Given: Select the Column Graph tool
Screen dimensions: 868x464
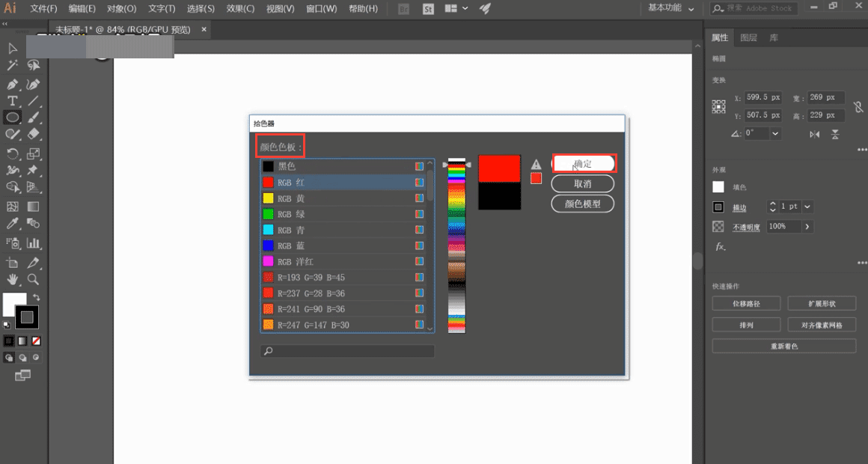Looking at the screenshot, I should (x=33, y=242).
